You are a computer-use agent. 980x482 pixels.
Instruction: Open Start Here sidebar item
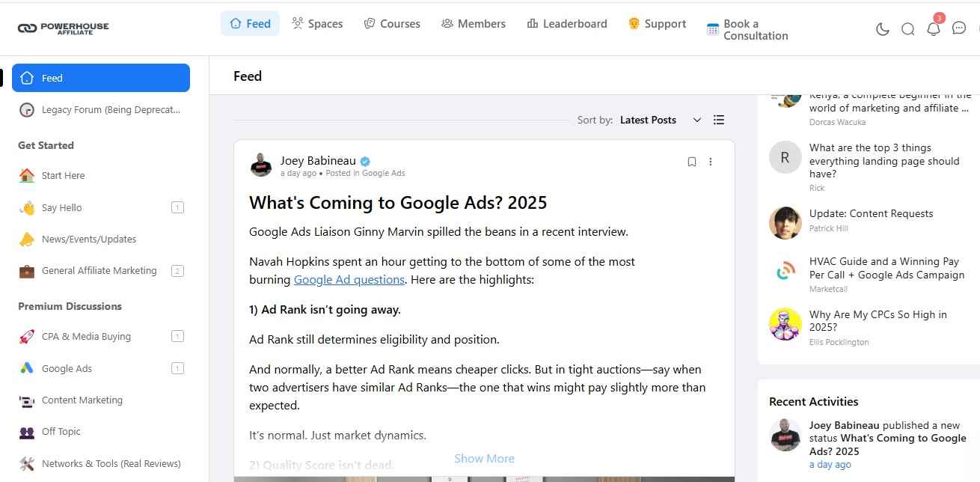pyautogui.click(x=101, y=175)
